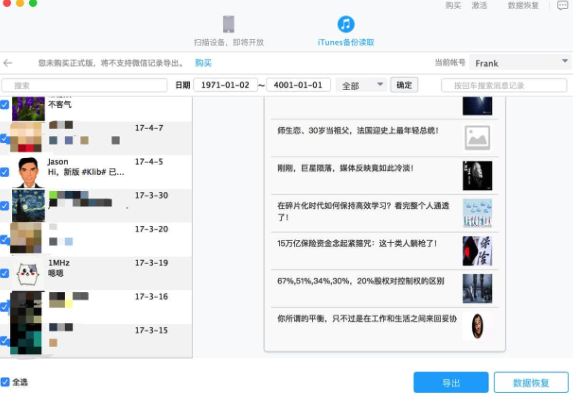
Task: Select the 1MHz cat avatar chat
Action: pos(28,273)
